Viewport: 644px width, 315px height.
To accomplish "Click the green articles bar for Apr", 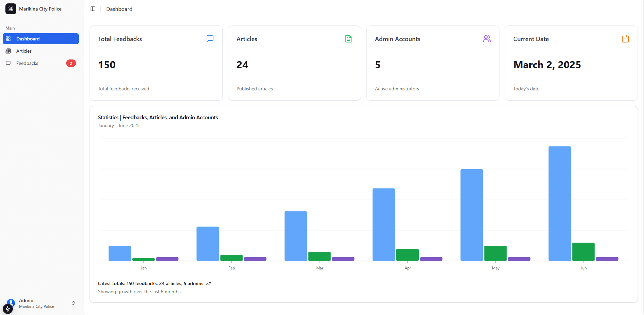I will coord(408,255).
